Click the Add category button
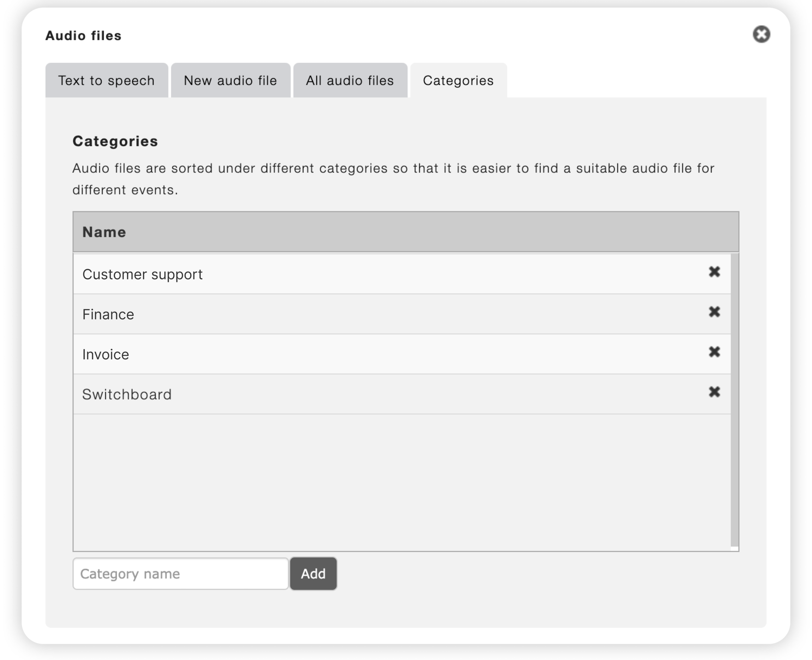The image size is (812, 660). click(x=313, y=573)
